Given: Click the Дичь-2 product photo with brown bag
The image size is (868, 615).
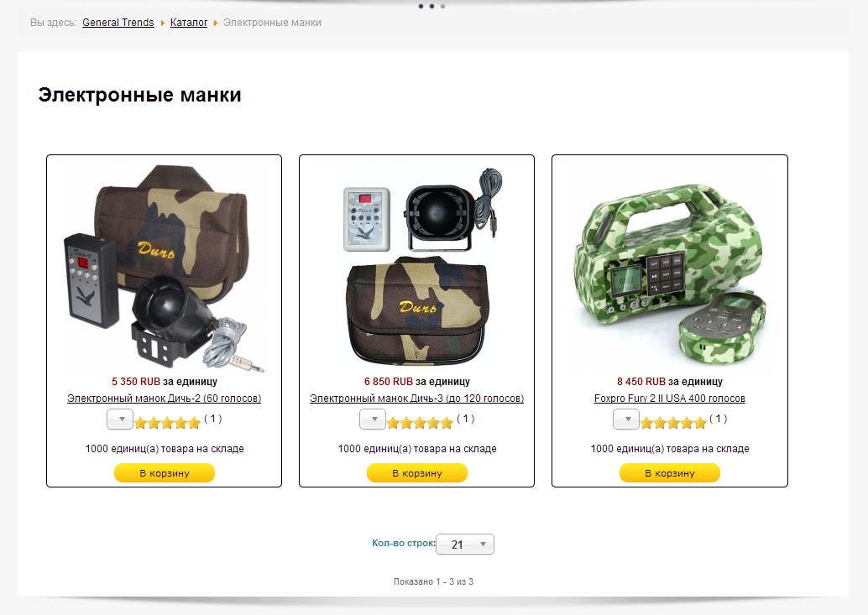Looking at the screenshot, I should pyautogui.click(x=165, y=268).
